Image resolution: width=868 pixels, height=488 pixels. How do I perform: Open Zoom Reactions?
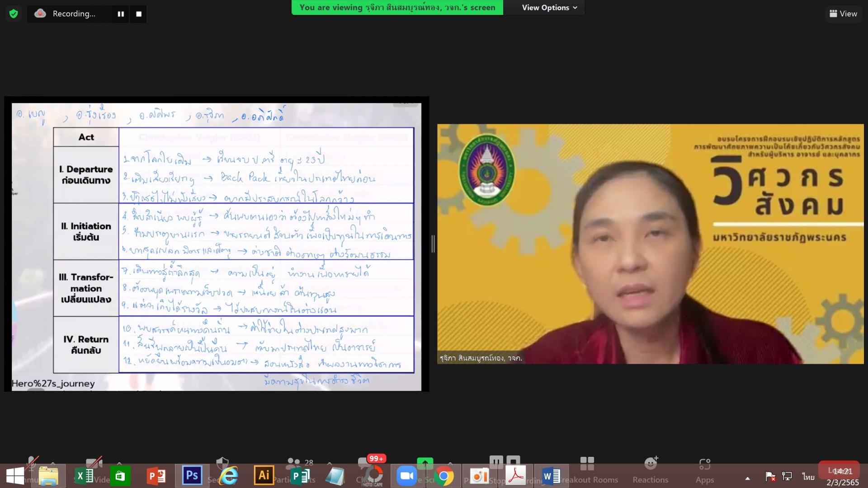(650, 470)
